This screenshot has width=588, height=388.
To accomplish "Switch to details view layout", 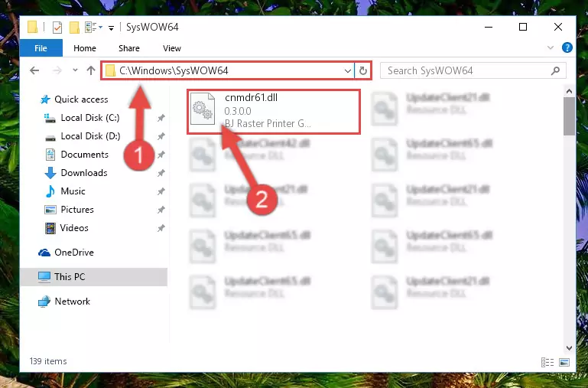I will point(547,362).
